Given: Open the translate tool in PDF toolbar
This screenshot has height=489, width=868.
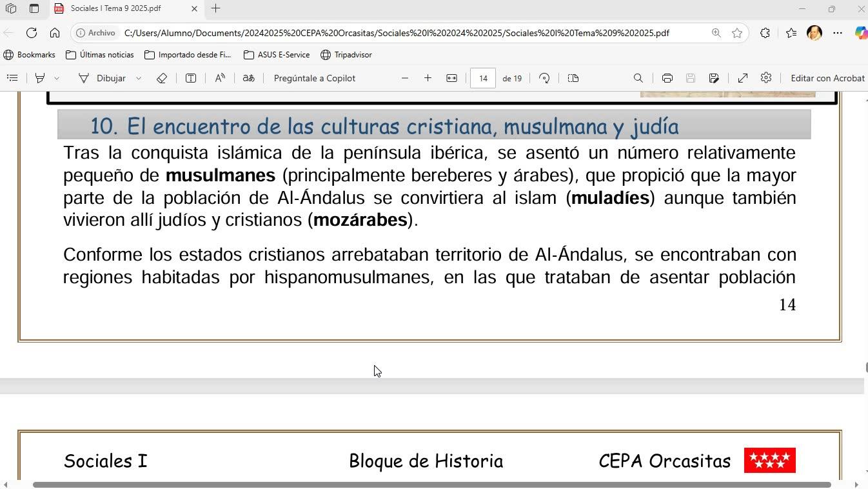Looking at the screenshot, I should coord(248,78).
